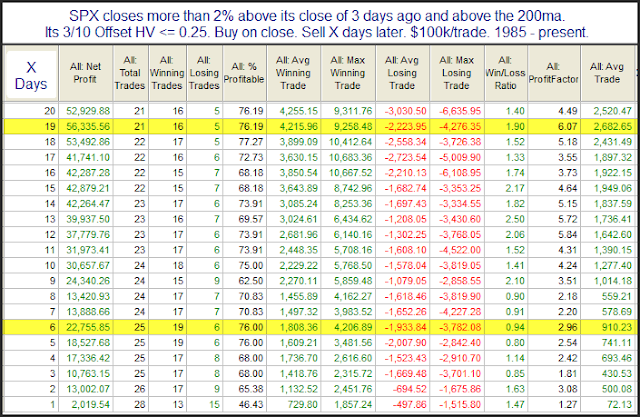Select net profit 13,002.07

click(88, 389)
